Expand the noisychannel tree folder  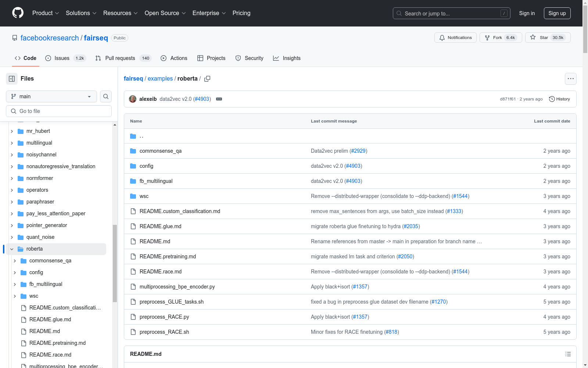click(x=12, y=155)
